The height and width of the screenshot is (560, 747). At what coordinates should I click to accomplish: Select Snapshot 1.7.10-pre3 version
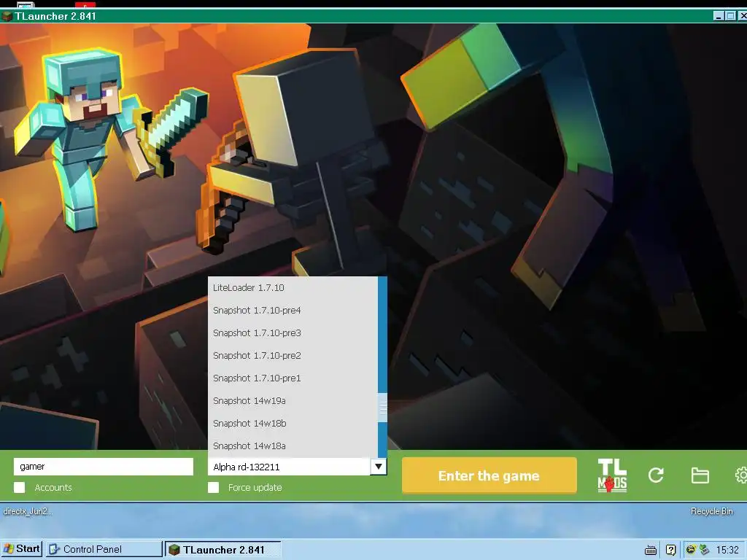pos(293,332)
